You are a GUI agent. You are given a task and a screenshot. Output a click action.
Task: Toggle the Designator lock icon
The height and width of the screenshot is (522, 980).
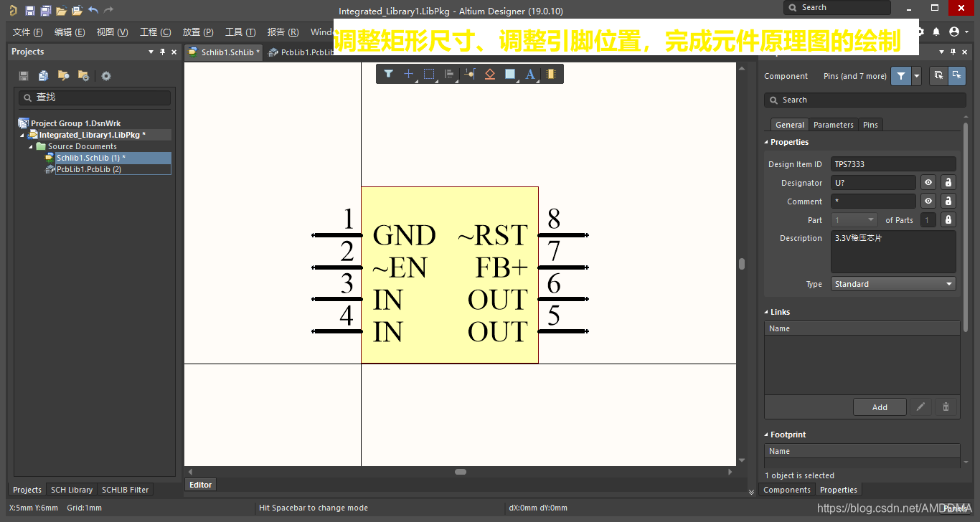(948, 183)
